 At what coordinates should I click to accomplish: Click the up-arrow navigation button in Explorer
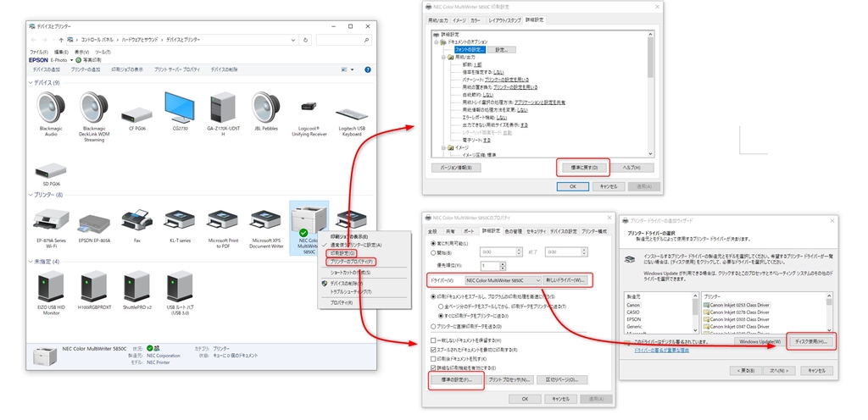(x=61, y=40)
